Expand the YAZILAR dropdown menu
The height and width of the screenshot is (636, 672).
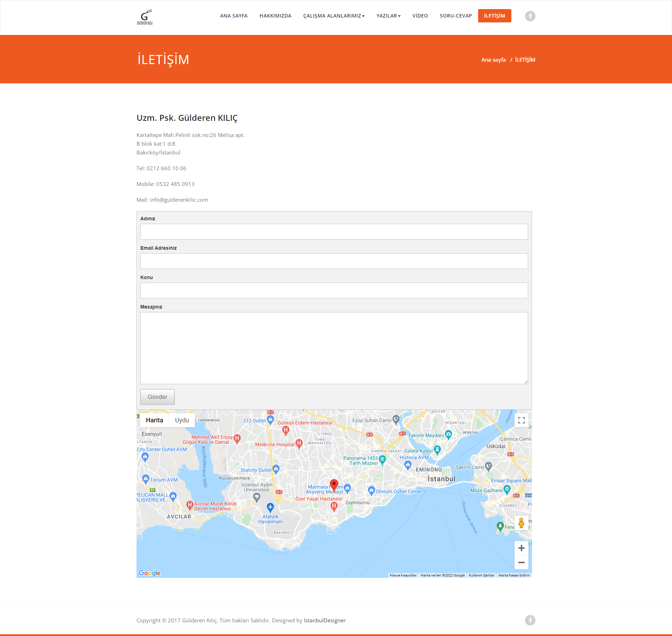(388, 16)
